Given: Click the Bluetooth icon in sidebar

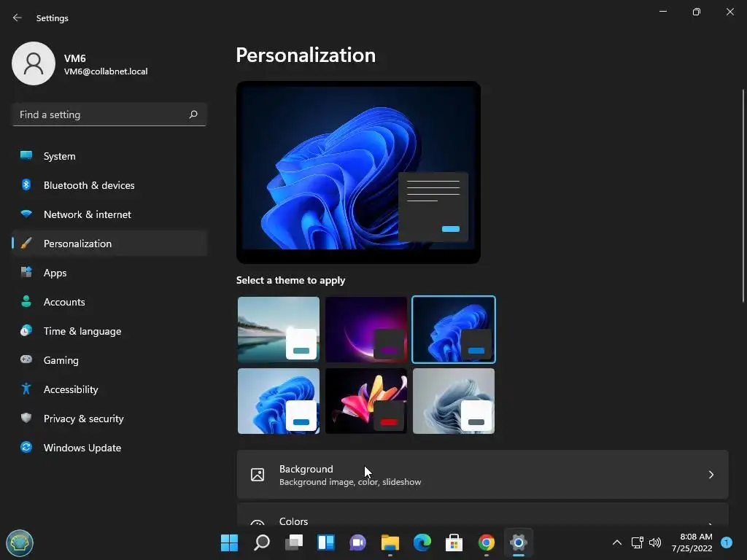Looking at the screenshot, I should point(26,184).
